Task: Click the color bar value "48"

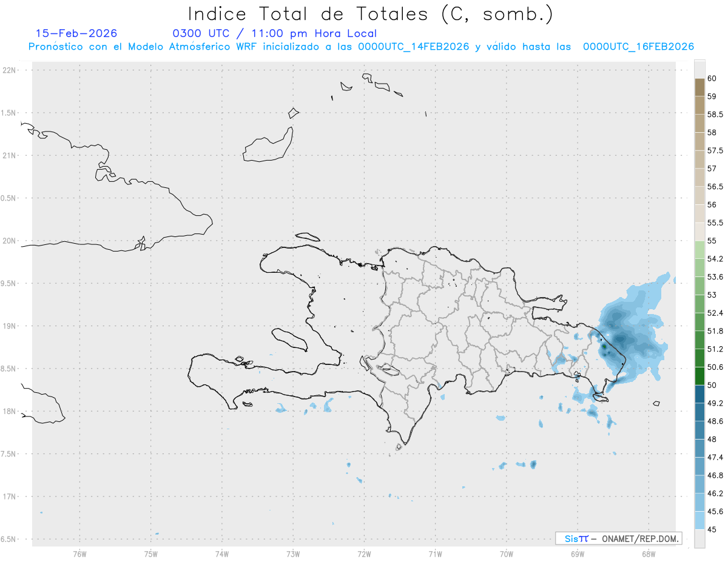Action: tap(712, 440)
